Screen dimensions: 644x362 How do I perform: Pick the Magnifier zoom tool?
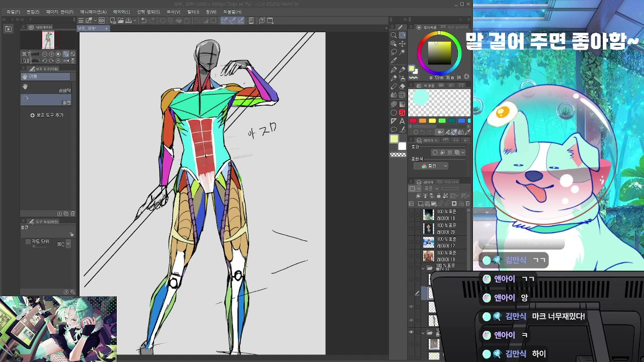click(x=394, y=35)
